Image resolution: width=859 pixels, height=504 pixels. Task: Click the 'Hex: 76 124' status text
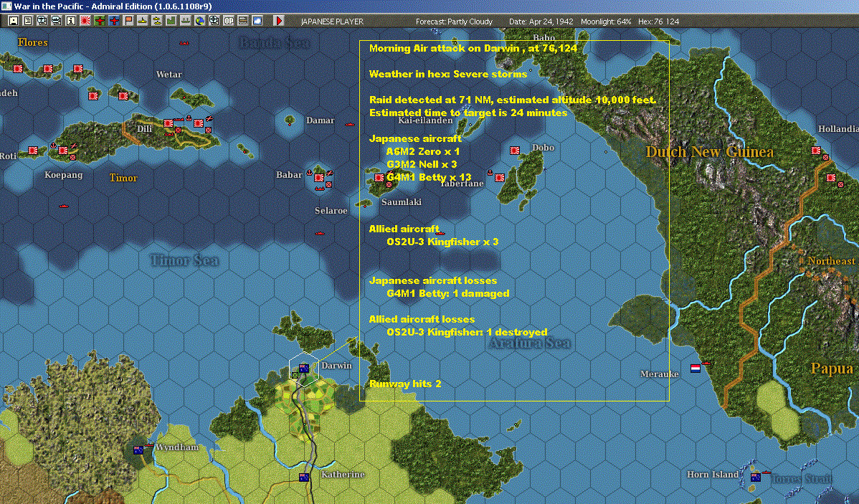658,22
